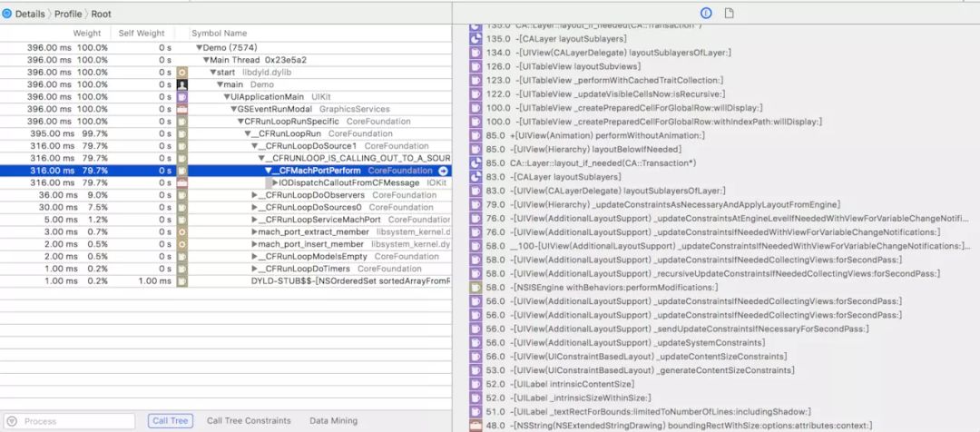Click the icon beside the mach_port_extract_member row
The image size is (980, 432).
point(181,232)
